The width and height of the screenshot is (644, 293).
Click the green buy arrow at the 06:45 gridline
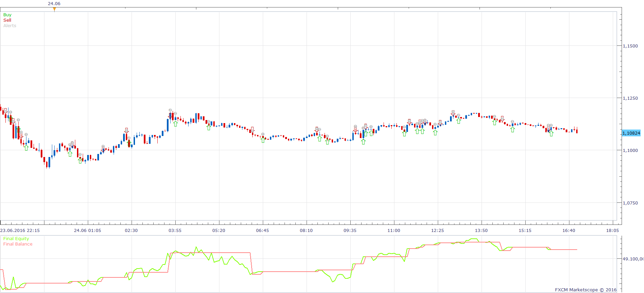click(263, 140)
